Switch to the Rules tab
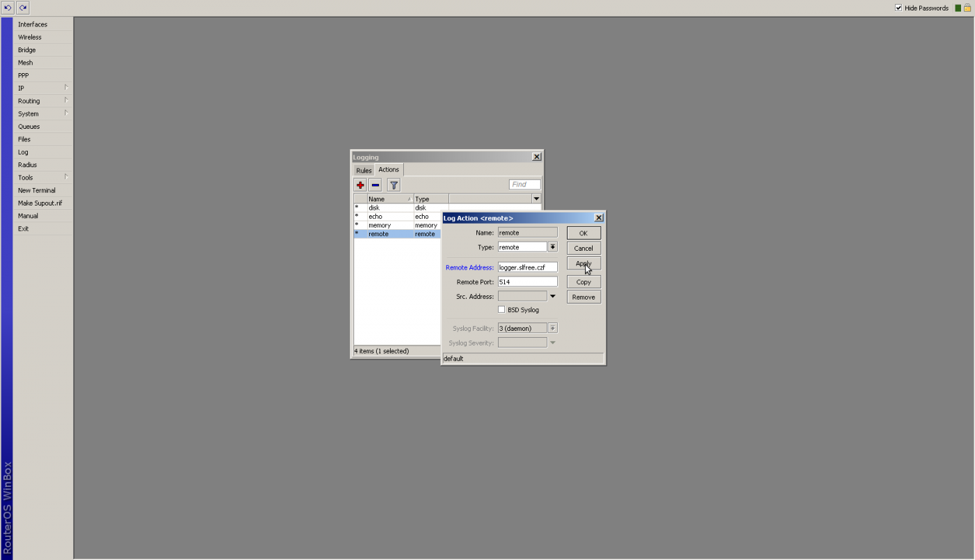 click(x=364, y=170)
